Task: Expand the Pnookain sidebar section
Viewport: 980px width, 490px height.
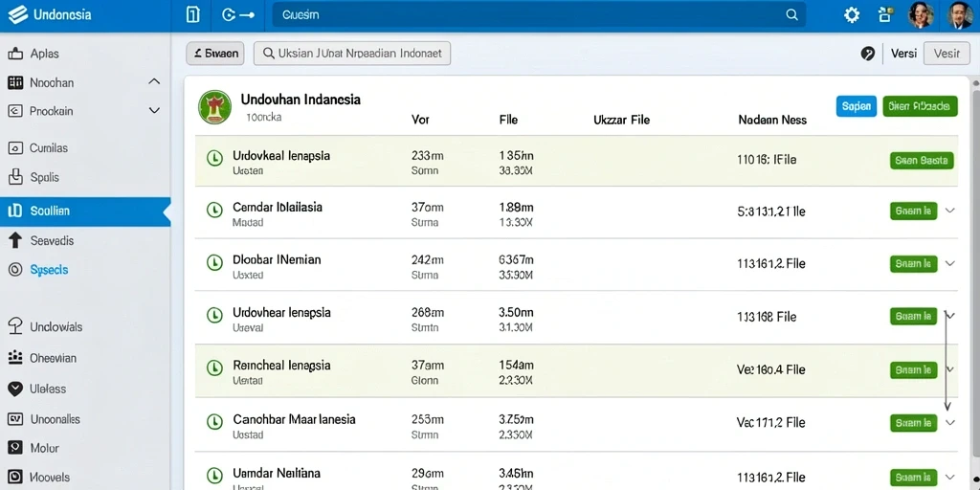Action: (154, 111)
